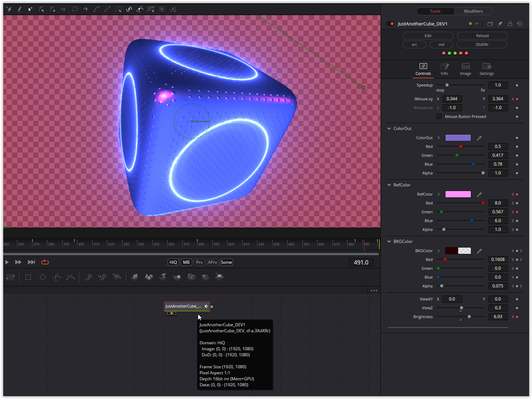Click the ColorOut eyedropper picker
The image size is (532, 399).
click(479, 138)
